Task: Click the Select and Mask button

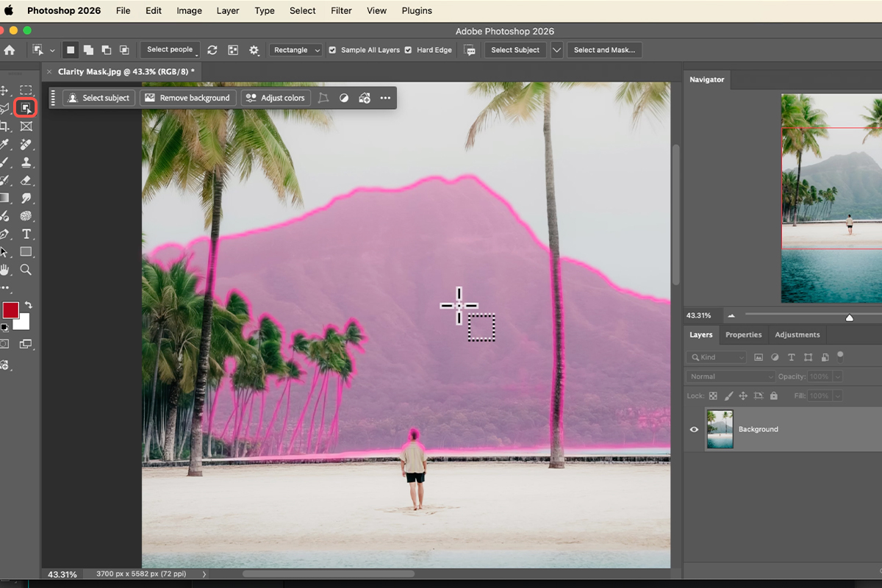Action: click(x=604, y=50)
